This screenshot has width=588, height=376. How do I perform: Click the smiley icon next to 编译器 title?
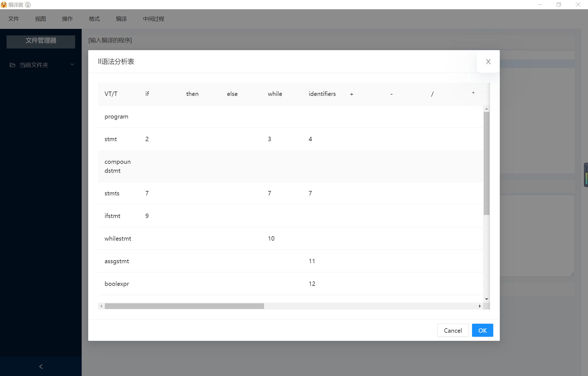coord(28,5)
